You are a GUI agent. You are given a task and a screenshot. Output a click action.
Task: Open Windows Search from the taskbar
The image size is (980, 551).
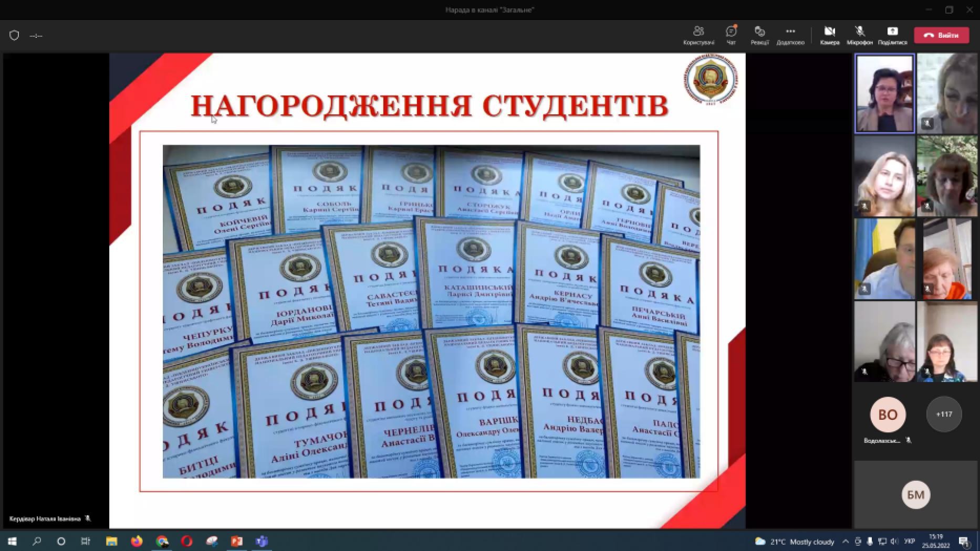coord(37,541)
